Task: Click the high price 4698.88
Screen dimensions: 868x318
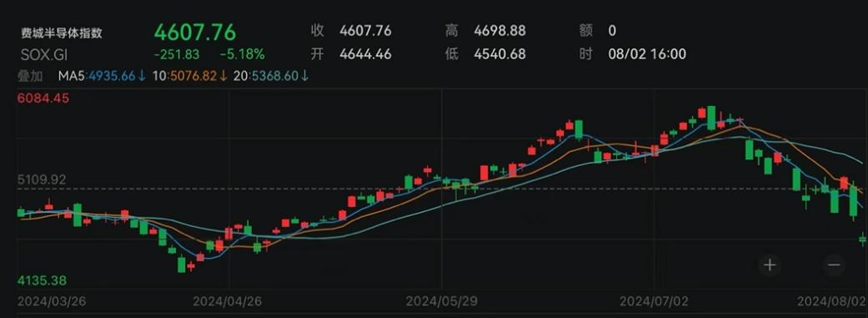Action: tap(500, 31)
